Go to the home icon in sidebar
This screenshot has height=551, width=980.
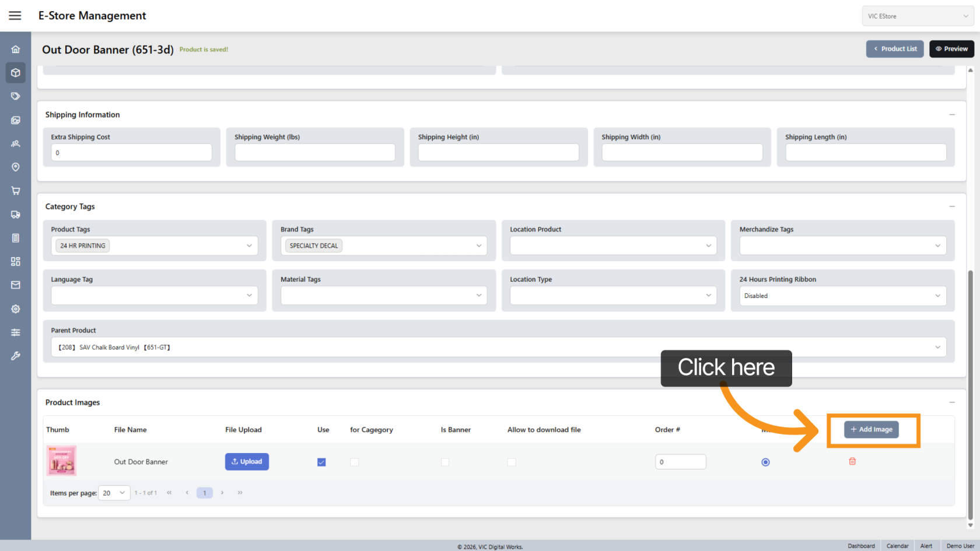(16, 50)
